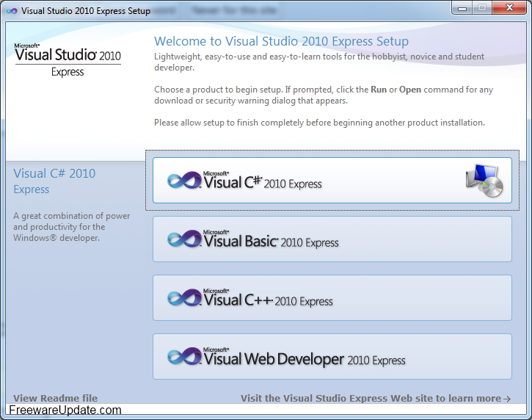Click the infinity logo on Visual Basic button
532x420 pixels.
pos(185,239)
